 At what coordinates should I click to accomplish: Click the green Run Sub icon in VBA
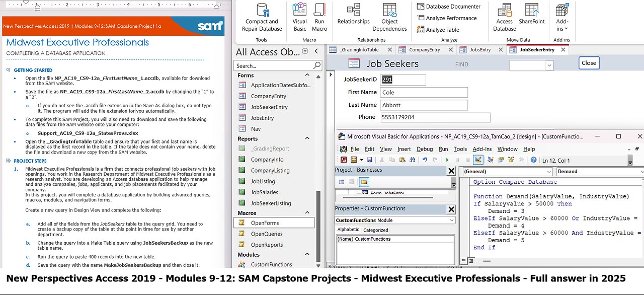(x=447, y=160)
